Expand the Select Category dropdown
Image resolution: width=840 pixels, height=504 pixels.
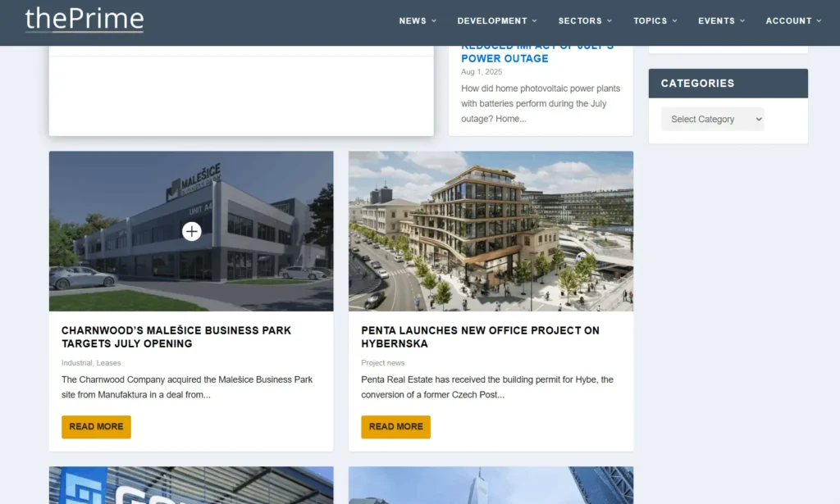coord(712,119)
